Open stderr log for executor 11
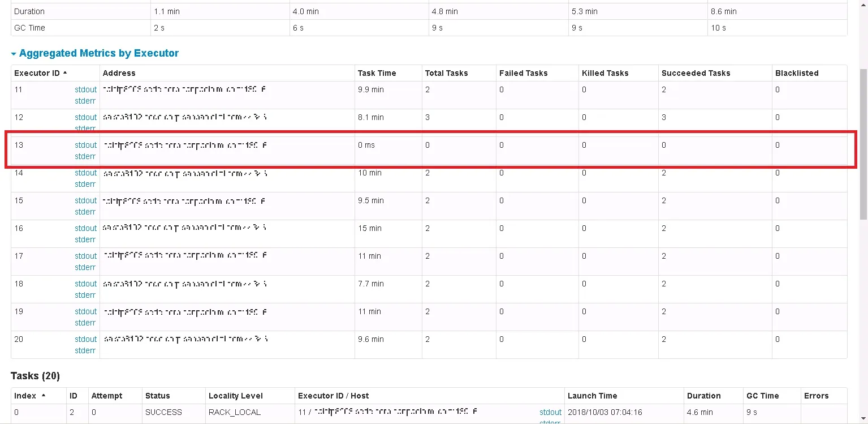The width and height of the screenshot is (868, 424). (x=85, y=101)
